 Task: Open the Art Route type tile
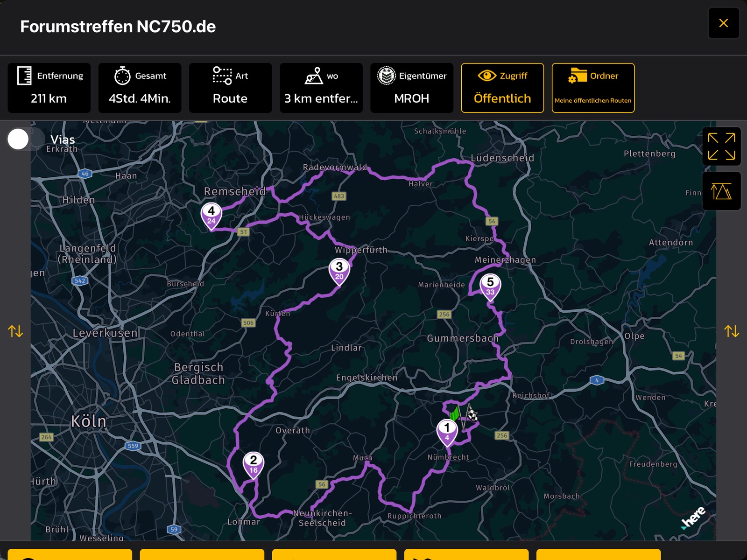230,88
